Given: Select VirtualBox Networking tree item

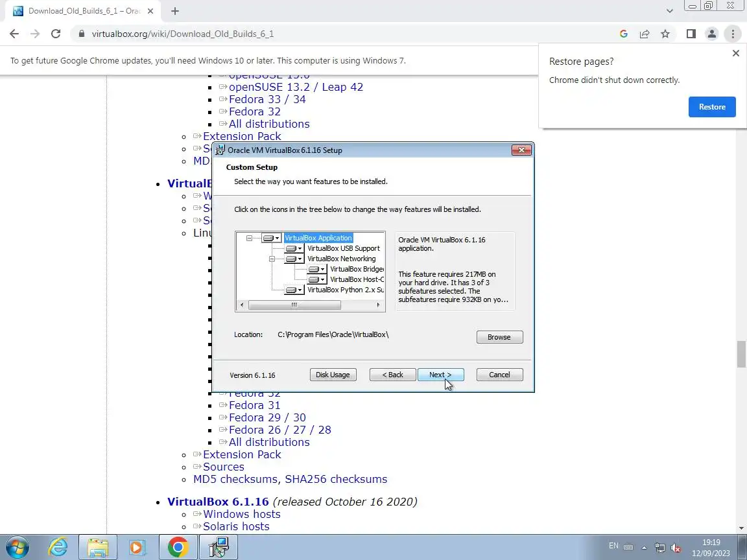Looking at the screenshot, I should pyautogui.click(x=342, y=259).
